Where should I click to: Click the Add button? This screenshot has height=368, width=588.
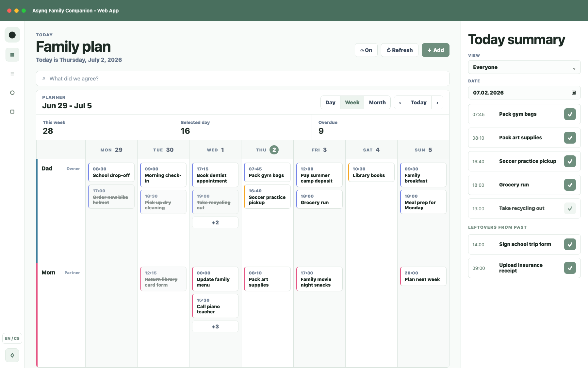click(x=435, y=50)
